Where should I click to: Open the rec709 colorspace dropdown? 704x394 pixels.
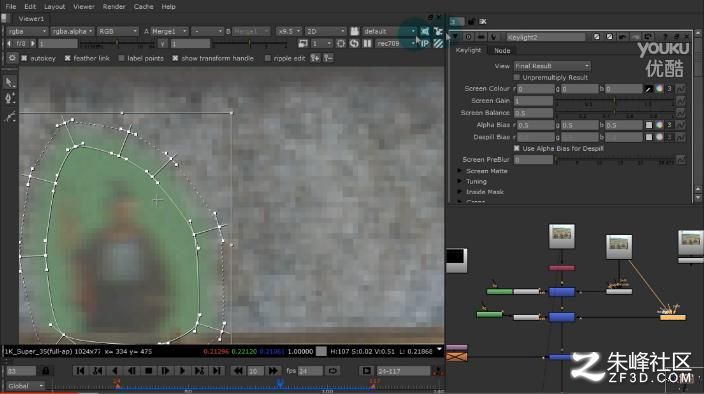(x=396, y=44)
